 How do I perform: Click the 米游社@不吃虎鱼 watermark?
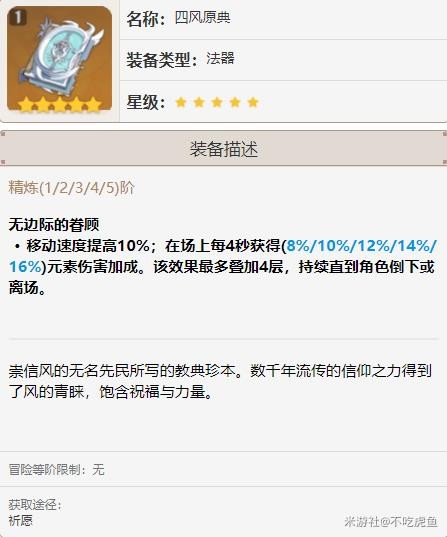(391, 522)
